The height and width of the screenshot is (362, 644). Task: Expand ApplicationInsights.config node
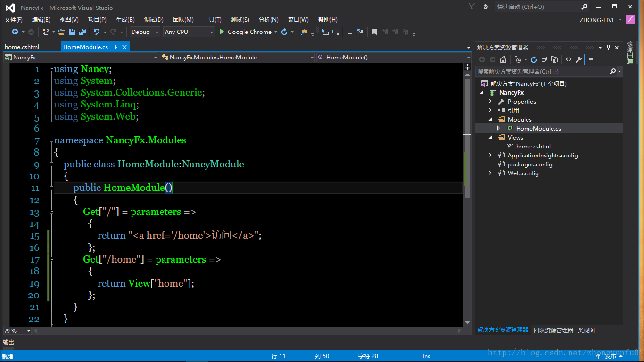(x=490, y=155)
